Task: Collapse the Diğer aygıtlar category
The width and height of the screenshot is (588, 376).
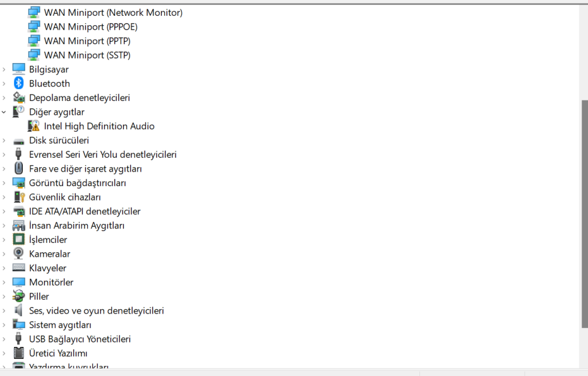Action: click(x=4, y=112)
